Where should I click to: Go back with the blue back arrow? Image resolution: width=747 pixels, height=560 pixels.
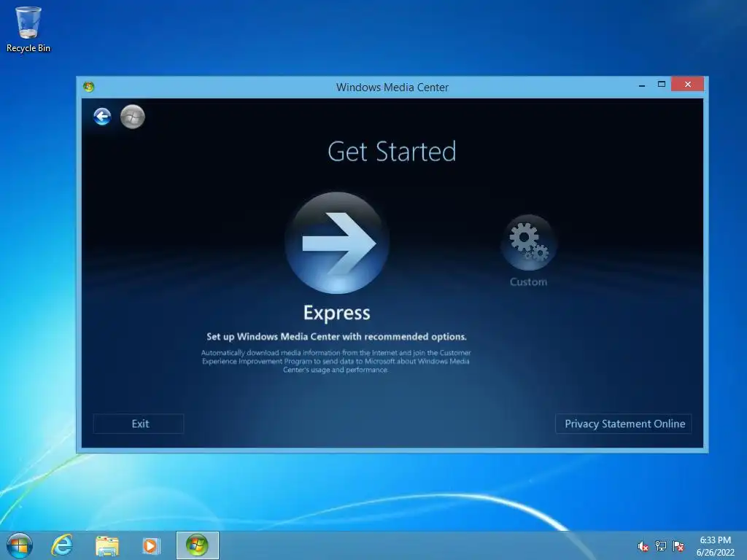click(x=102, y=117)
